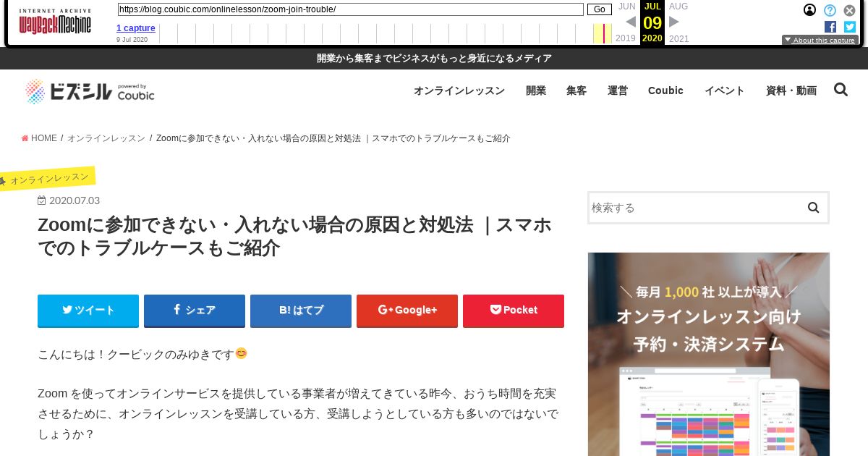Share via Facebook シェア button
The height and width of the screenshot is (456, 868).
point(195,311)
